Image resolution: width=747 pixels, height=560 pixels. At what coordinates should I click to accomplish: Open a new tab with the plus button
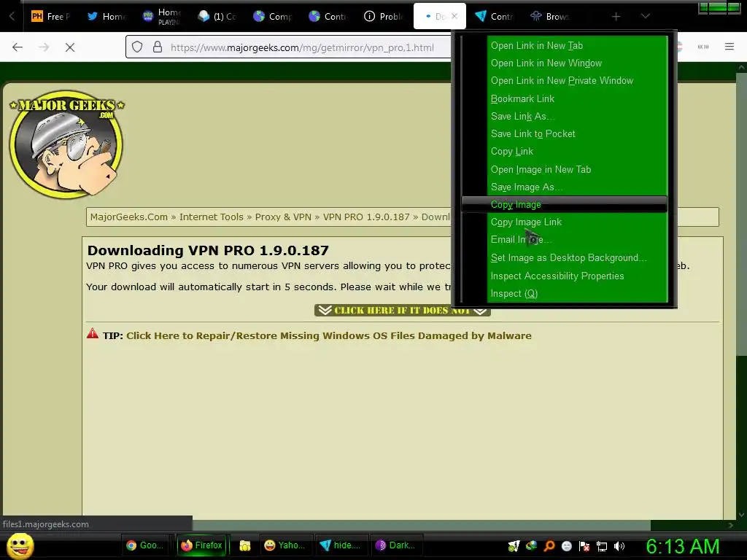[x=616, y=17]
